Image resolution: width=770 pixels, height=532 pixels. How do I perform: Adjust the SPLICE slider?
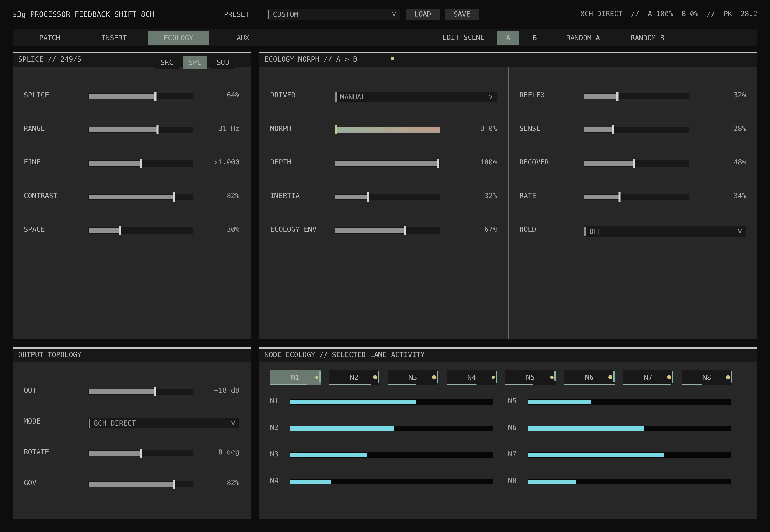(x=141, y=96)
